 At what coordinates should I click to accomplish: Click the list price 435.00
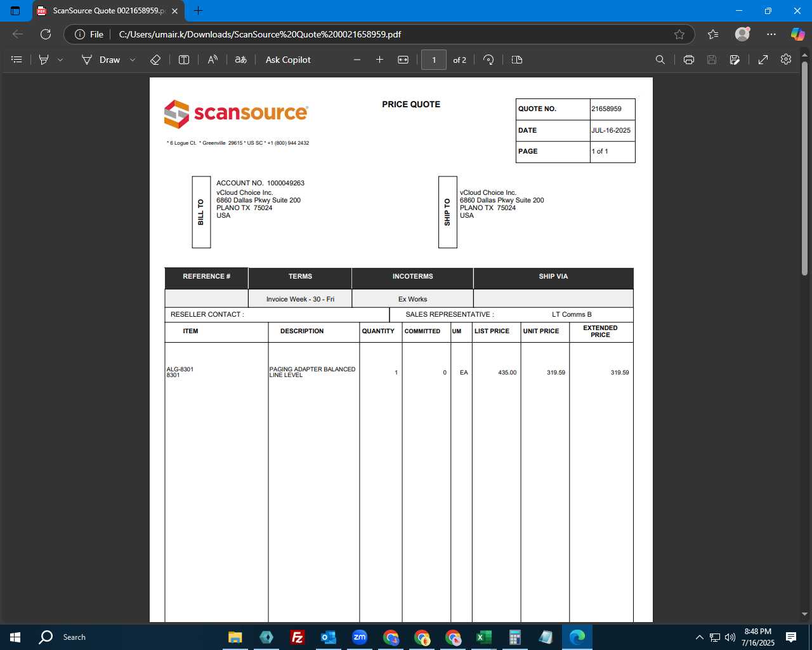(507, 373)
